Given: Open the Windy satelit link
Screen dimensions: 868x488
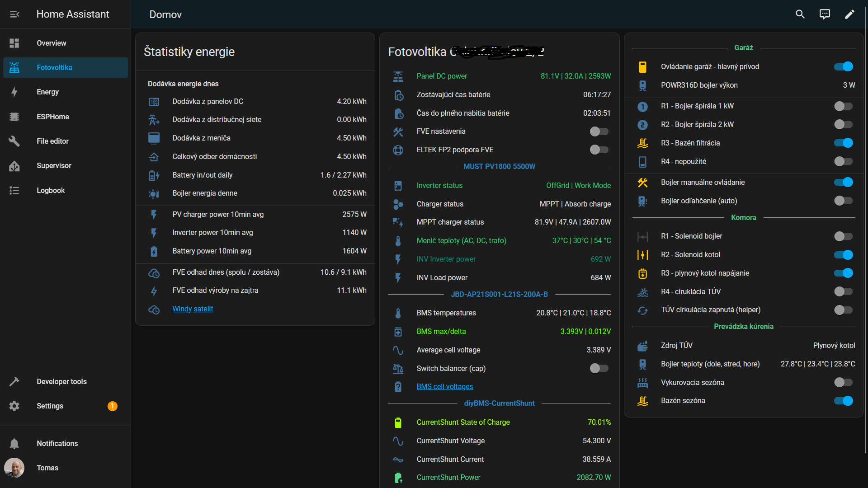Looking at the screenshot, I should tap(193, 309).
